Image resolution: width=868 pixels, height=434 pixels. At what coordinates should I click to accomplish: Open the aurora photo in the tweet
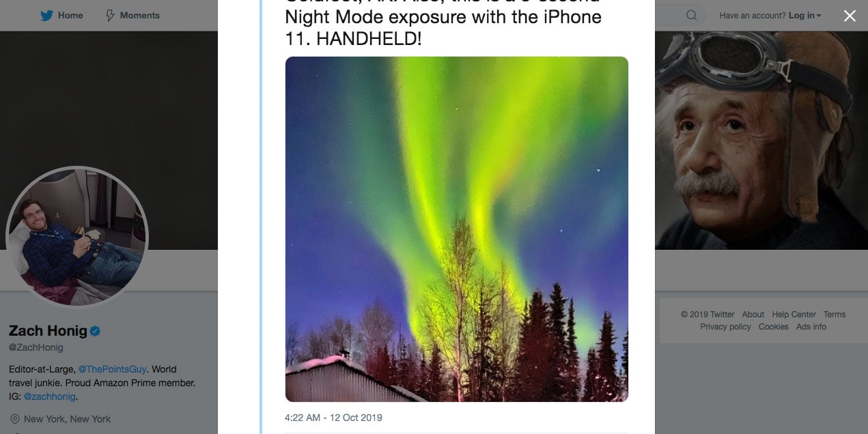(456, 229)
